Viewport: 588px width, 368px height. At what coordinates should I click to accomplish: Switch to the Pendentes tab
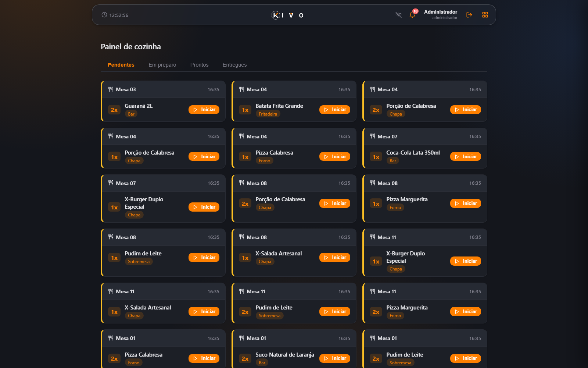121,65
